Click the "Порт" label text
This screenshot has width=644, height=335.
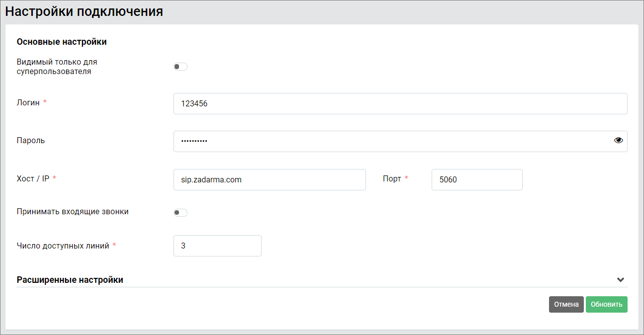392,179
